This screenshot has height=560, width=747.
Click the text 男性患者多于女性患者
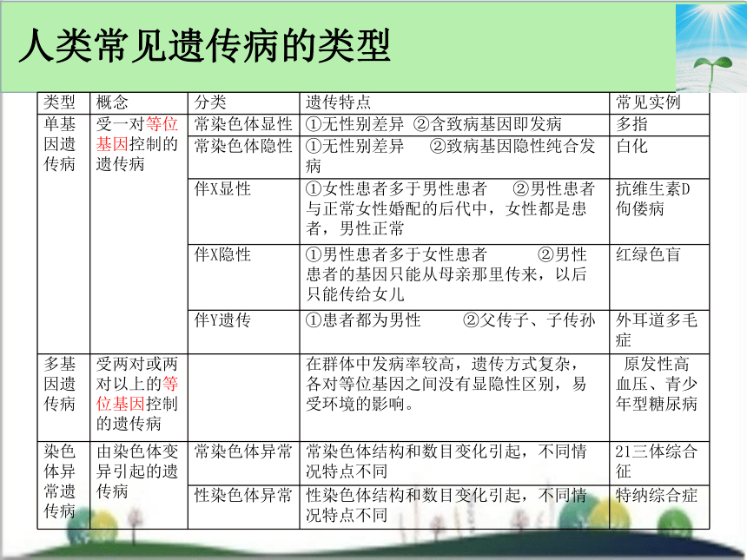(x=405, y=254)
